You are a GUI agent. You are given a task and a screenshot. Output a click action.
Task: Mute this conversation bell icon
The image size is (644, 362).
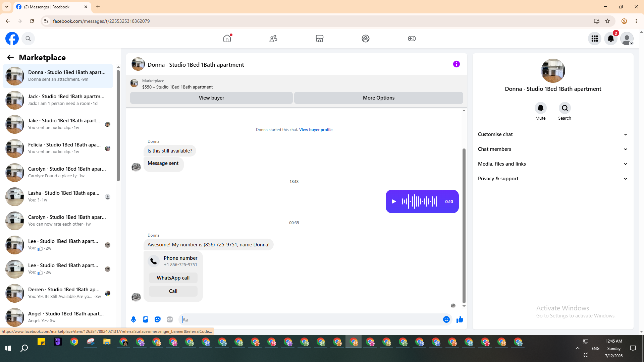[x=540, y=108]
